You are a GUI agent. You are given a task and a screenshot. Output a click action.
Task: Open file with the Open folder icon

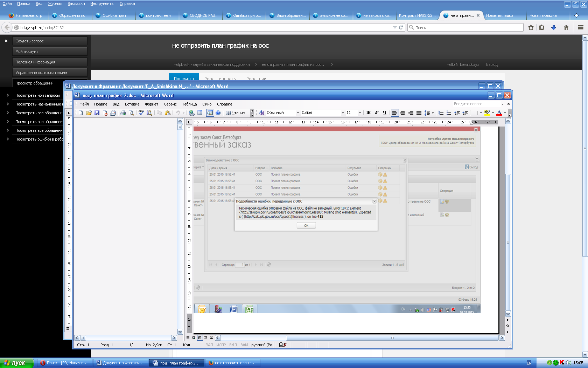click(89, 113)
